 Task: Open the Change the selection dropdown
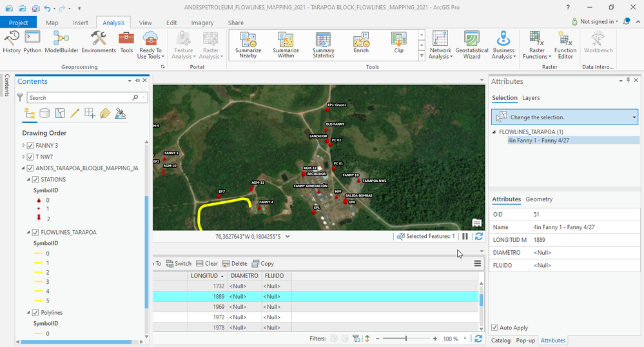click(634, 117)
